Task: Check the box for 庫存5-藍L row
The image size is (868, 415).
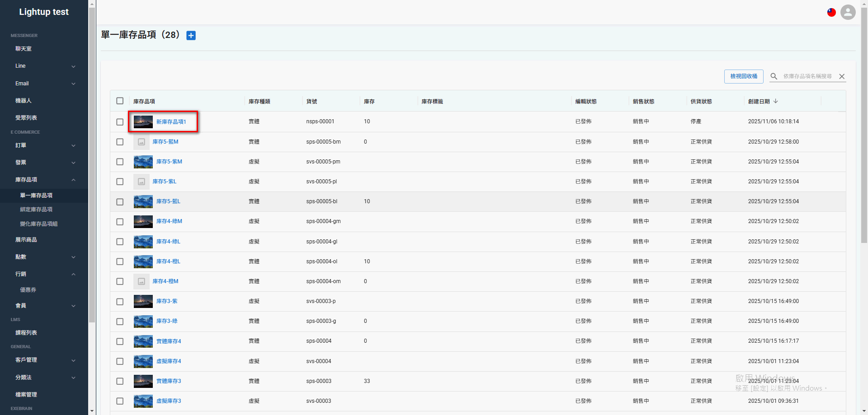Action: click(120, 202)
